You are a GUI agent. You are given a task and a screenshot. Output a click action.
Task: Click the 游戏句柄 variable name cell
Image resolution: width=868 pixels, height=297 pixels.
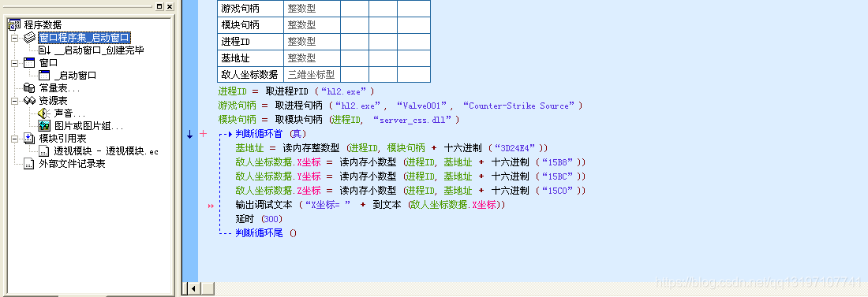point(251,9)
